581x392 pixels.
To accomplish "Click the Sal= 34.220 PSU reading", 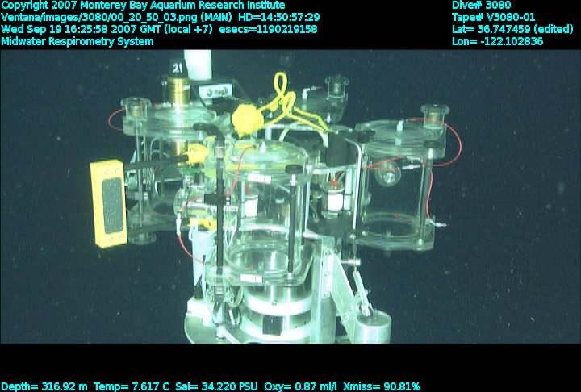I will tap(216, 387).
